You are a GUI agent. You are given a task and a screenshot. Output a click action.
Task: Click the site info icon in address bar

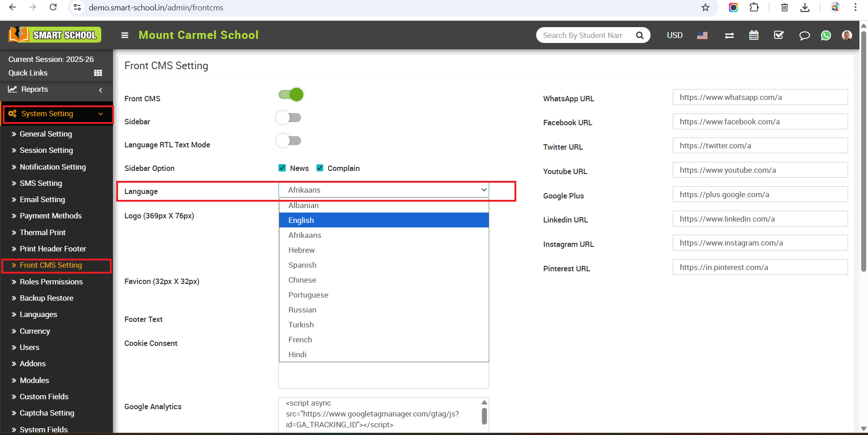coord(77,7)
